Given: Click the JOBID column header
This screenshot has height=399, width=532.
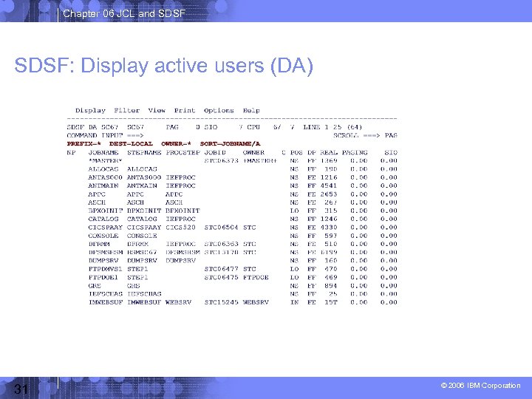Looking at the screenshot, I should point(215,152).
